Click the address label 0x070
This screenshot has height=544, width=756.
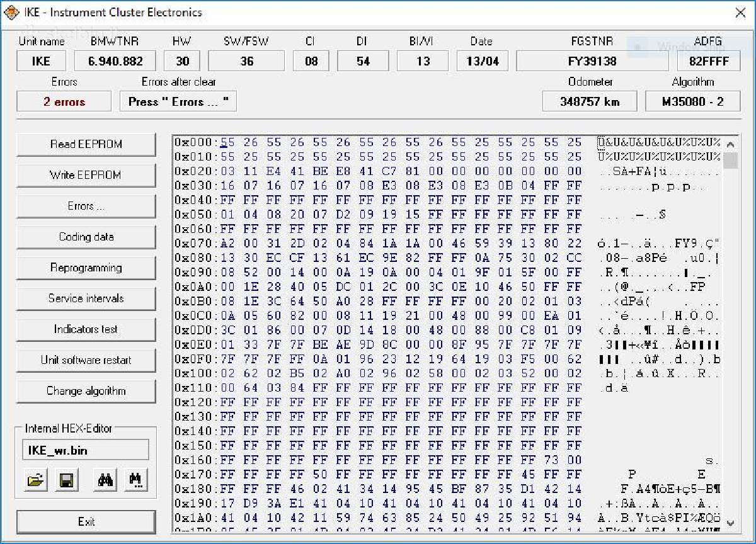click(x=196, y=244)
